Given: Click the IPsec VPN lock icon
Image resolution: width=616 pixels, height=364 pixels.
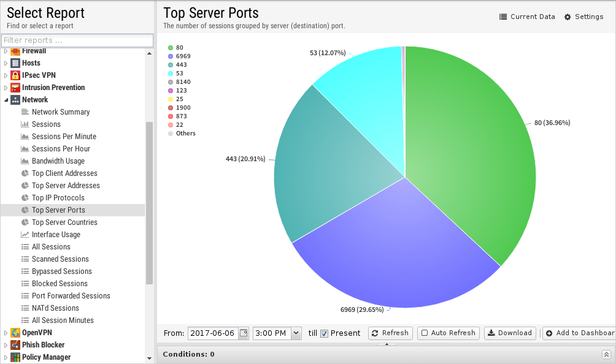Looking at the screenshot, I should click(15, 75).
